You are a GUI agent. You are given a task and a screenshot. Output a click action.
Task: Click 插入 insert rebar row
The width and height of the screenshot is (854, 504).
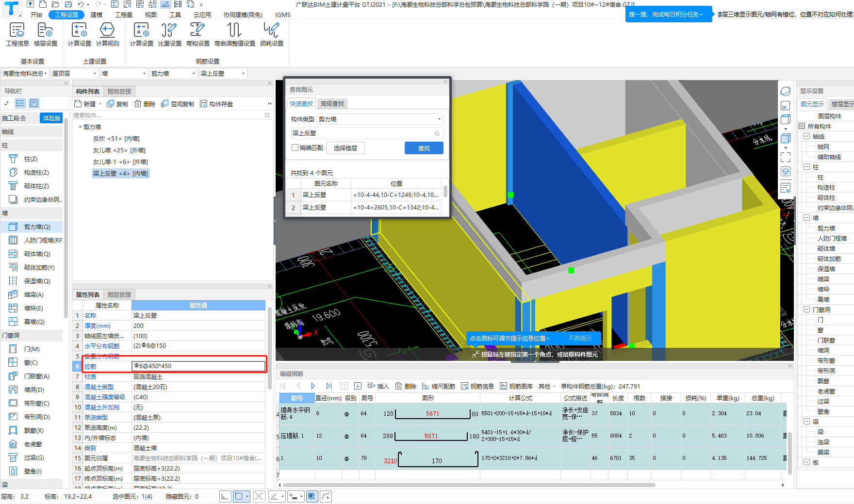378,386
